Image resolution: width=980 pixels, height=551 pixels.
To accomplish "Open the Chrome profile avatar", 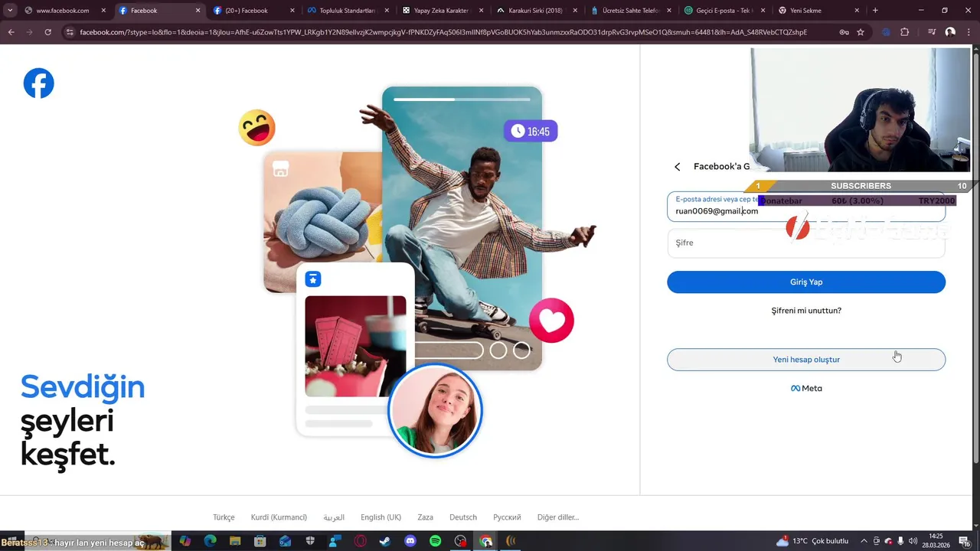I will [x=950, y=32].
